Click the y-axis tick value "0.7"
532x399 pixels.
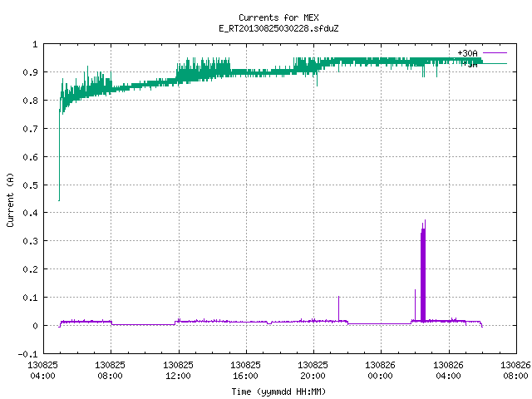pyautogui.click(x=30, y=129)
